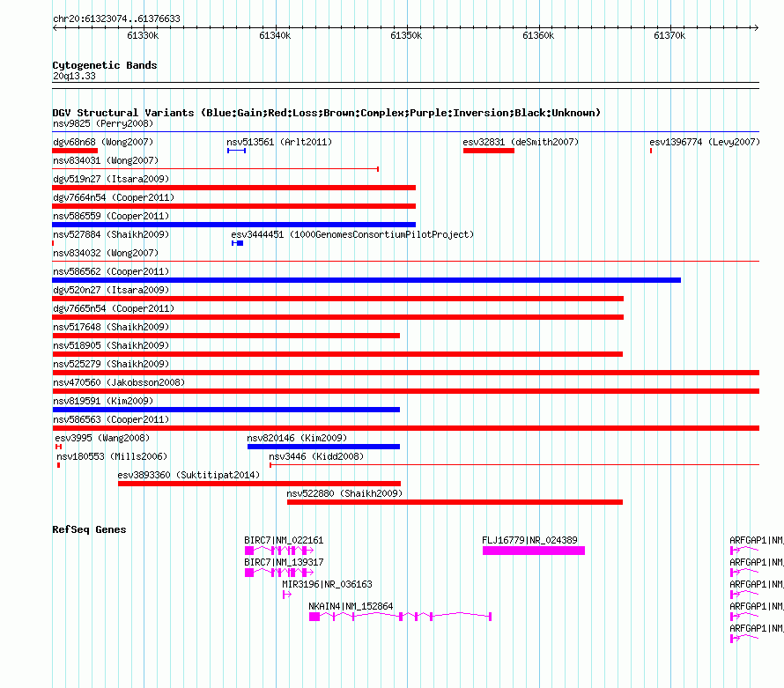Click the nsv525279 (Shaikh2009) full-width red bar

(x=406, y=373)
